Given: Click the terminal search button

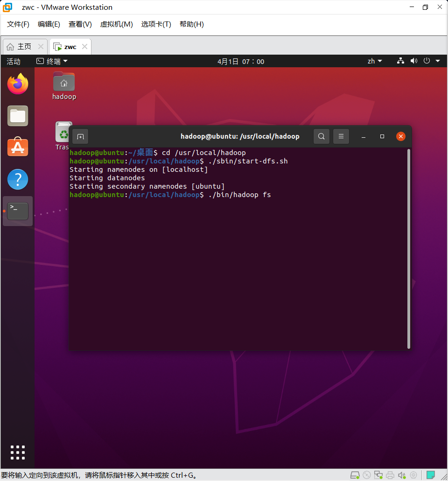Looking at the screenshot, I should click(322, 136).
